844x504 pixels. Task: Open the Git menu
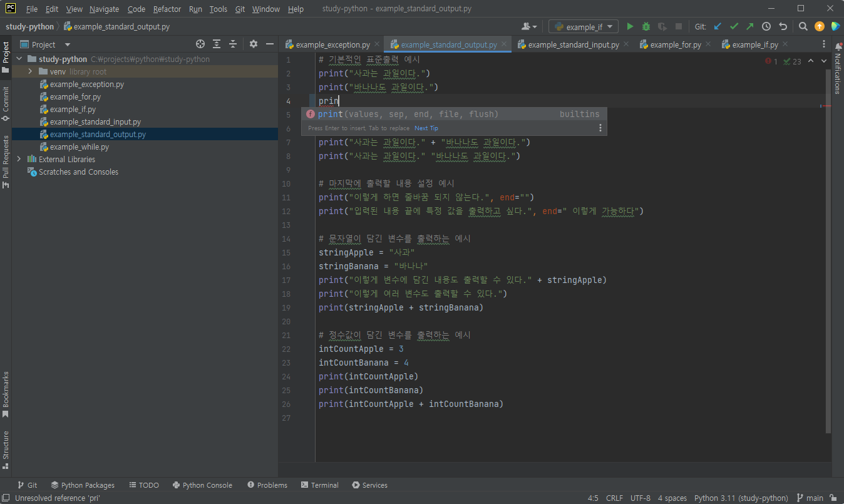click(x=240, y=9)
